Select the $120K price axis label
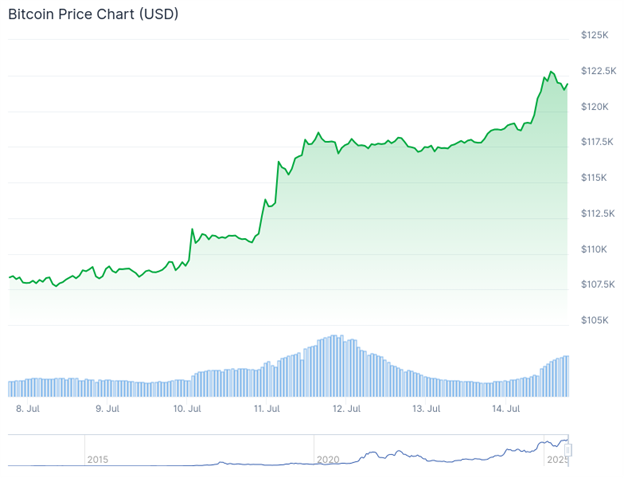The width and height of the screenshot is (624, 478). (595, 106)
